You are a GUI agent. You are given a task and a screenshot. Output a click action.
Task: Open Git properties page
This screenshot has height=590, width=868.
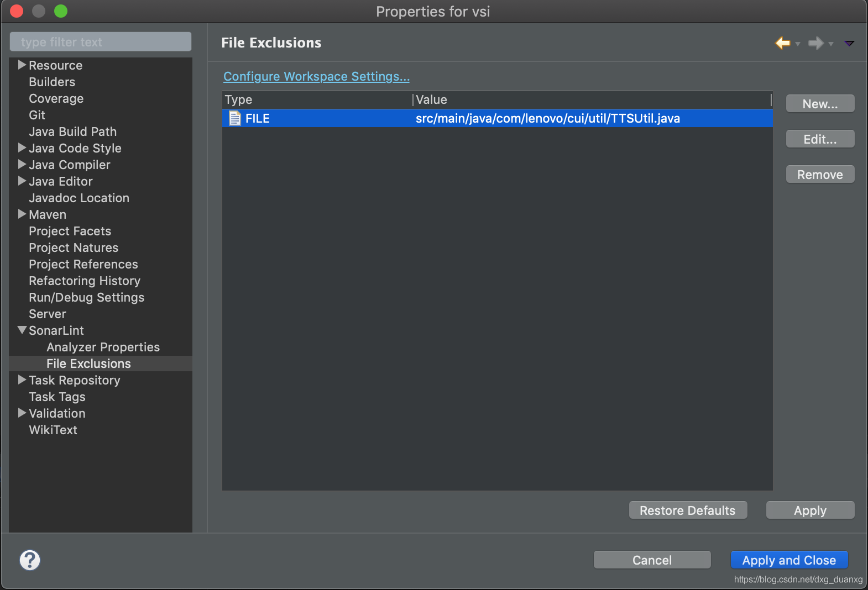pyautogui.click(x=37, y=115)
